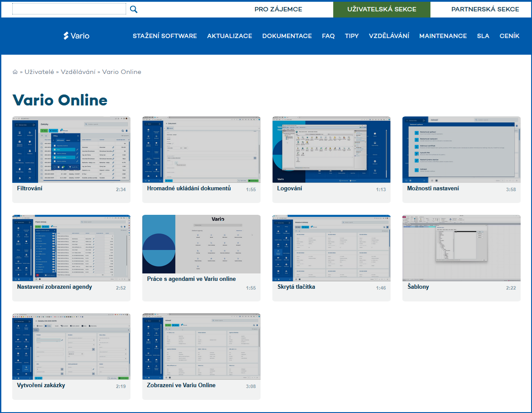Open the Pro zájemce section tab
This screenshot has width=532, height=413.
[278, 9]
